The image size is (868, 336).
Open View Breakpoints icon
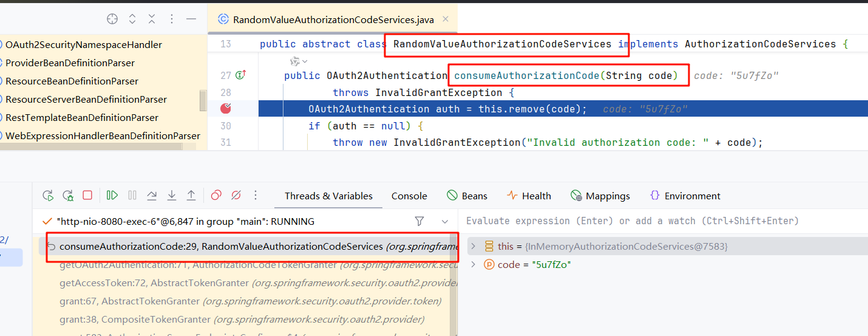click(216, 196)
